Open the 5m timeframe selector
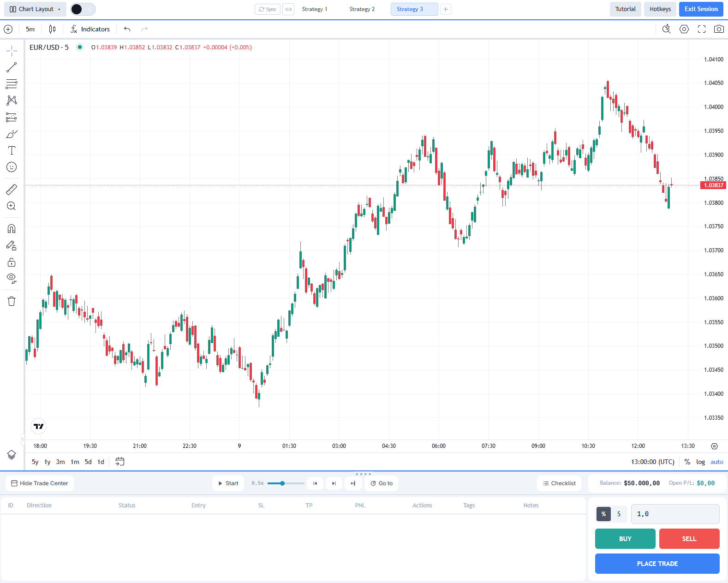 point(30,29)
